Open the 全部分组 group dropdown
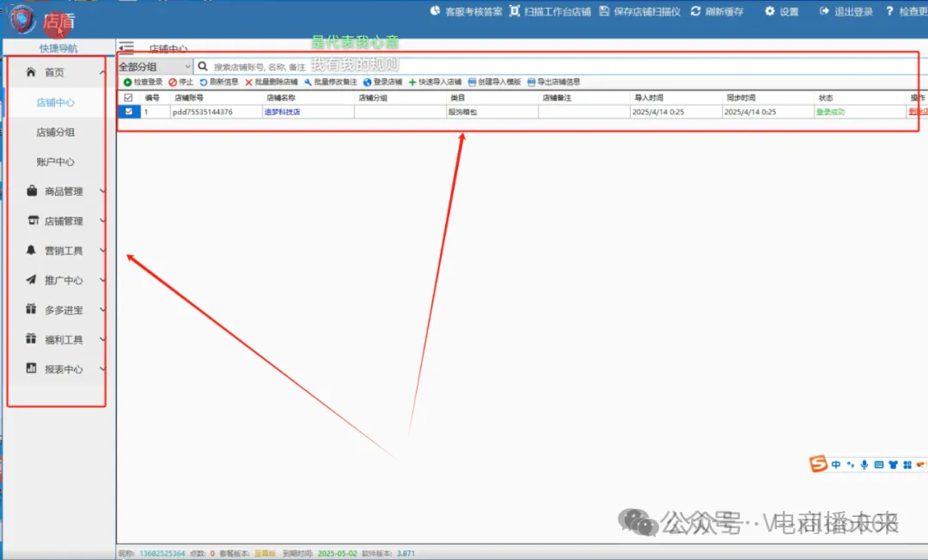This screenshot has width=928, height=560. [x=156, y=66]
